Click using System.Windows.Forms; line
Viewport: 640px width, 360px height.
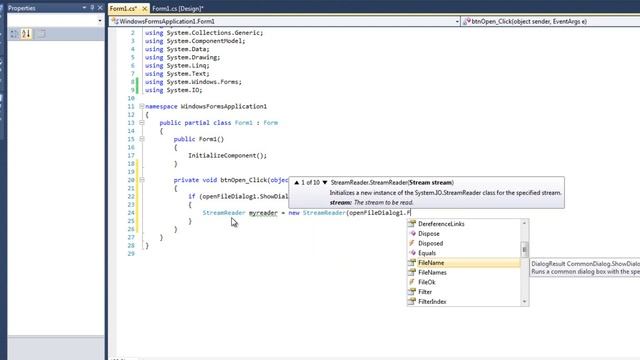coord(193,82)
